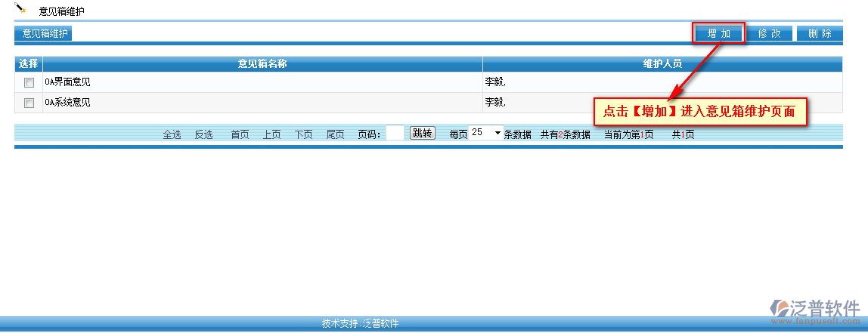Click the 跳转 jump button
This screenshot has height=333, width=868.
423,133
